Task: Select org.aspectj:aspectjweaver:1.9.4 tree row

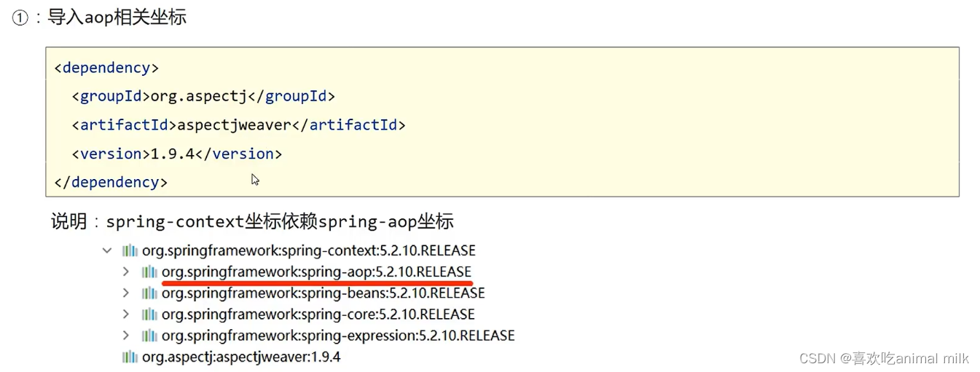Action: [241, 357]
